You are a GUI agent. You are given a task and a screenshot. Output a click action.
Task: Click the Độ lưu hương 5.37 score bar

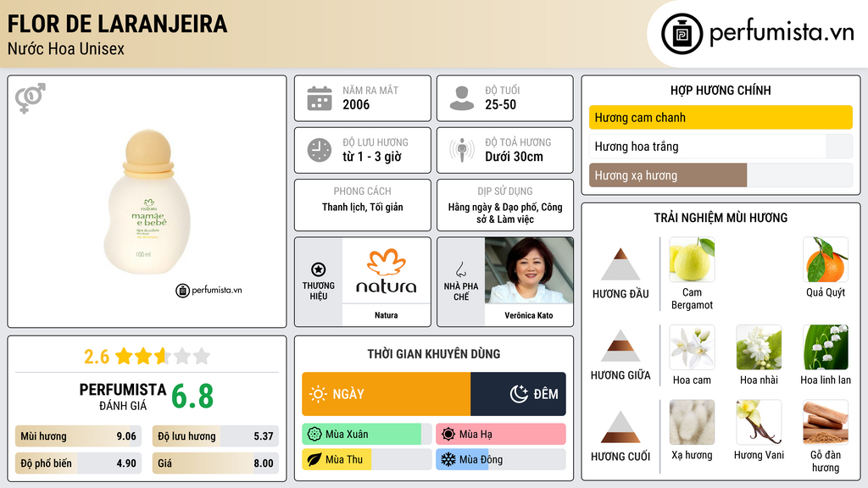pos(215,436)
